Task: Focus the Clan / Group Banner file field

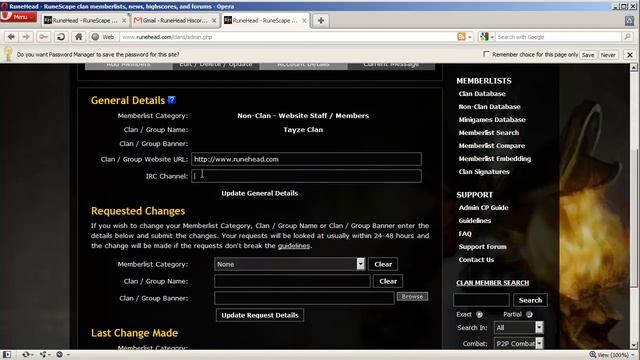Action: pos(304,298)
